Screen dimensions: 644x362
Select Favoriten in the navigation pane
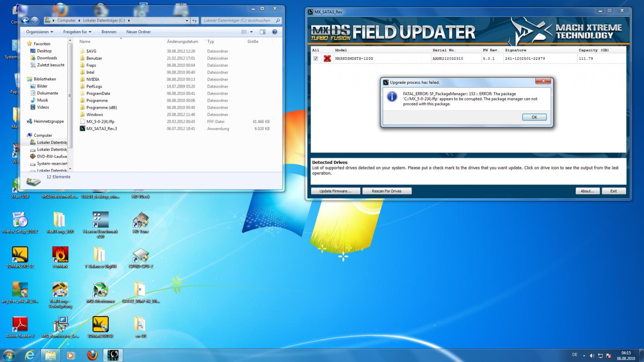tap(42, 44)
